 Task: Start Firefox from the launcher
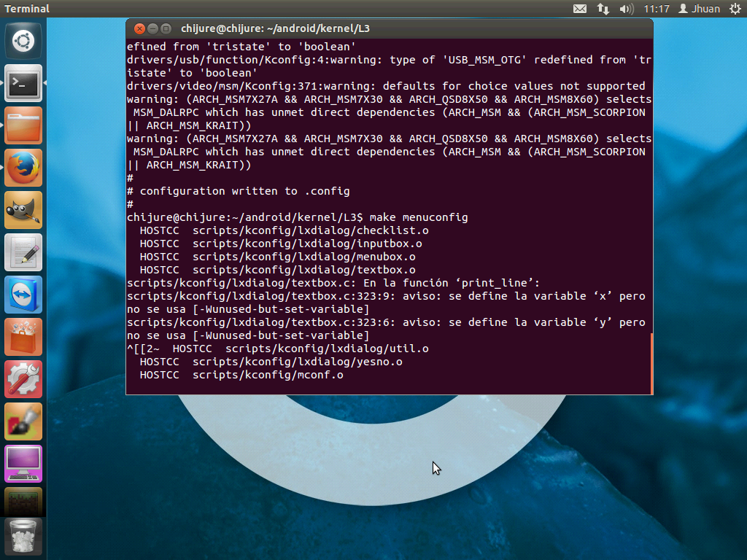(x=23, y=167)
